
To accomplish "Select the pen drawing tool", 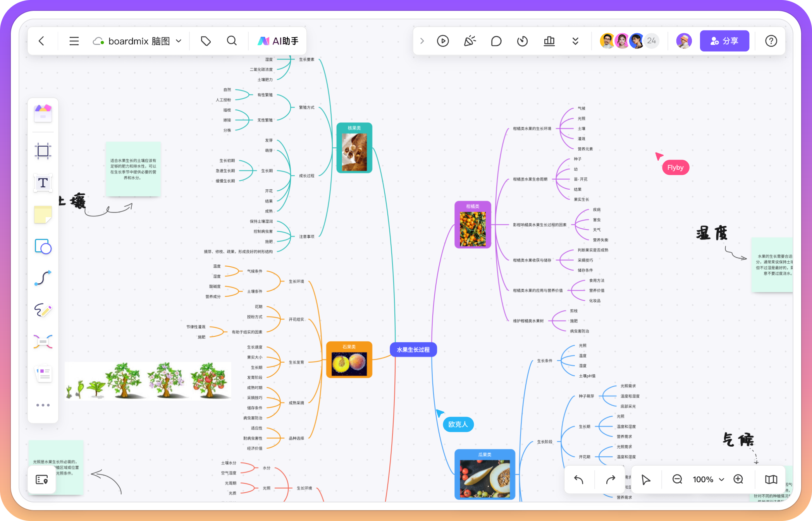I will pyautogui.click(x=43, y=310).
